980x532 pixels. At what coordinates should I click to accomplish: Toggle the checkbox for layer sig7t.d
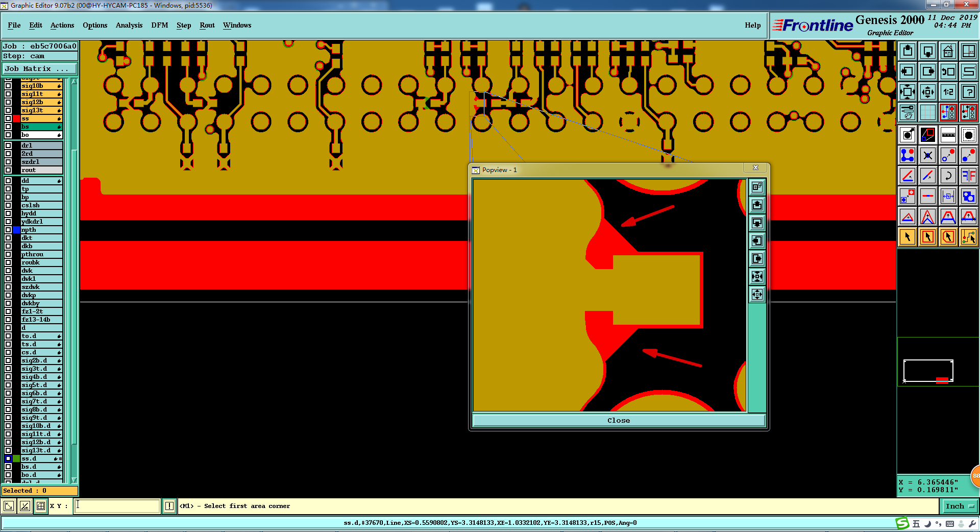[x=8, y=401]
